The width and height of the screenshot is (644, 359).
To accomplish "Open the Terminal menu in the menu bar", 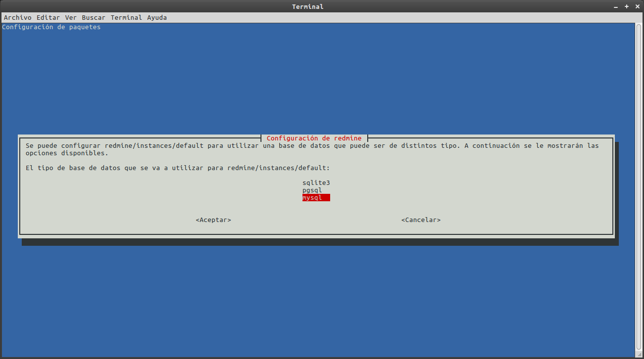I will click(x=126, y=17).
